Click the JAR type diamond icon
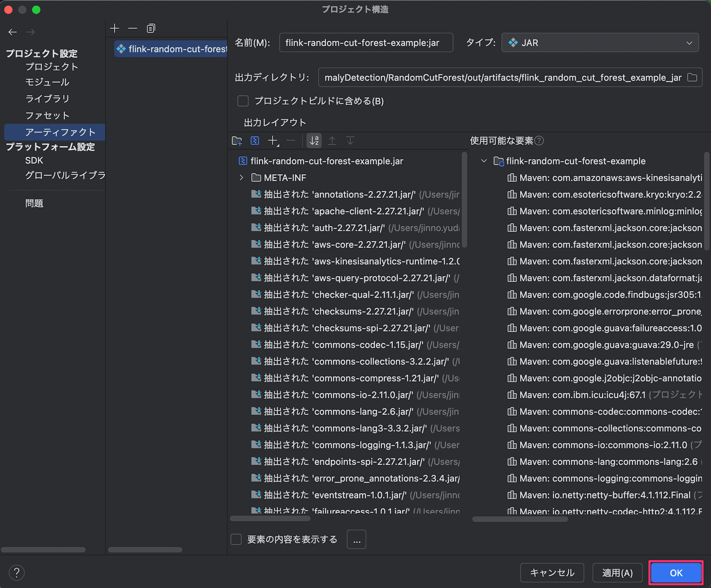Viewport: 711px width, 588px height. (x=513, y=43)
